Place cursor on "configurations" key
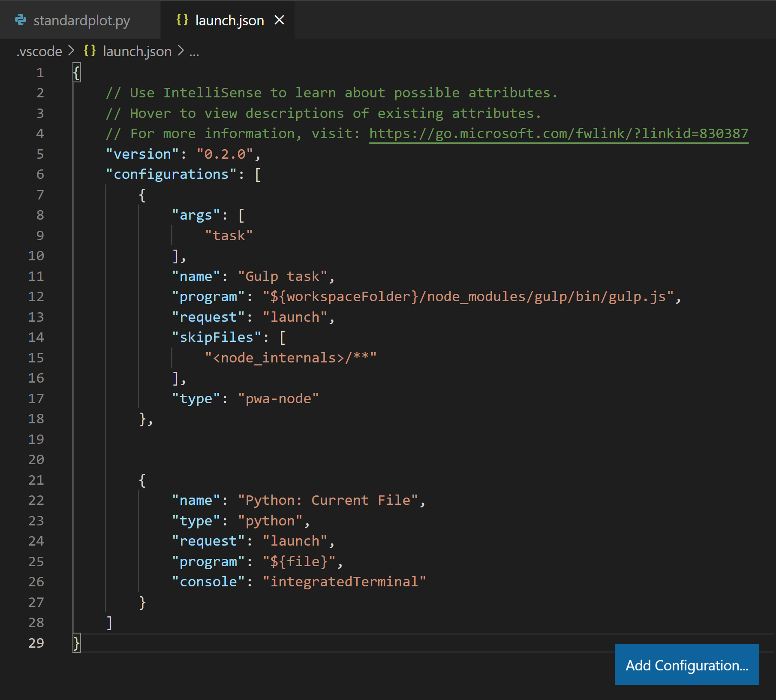 (171, 174)
